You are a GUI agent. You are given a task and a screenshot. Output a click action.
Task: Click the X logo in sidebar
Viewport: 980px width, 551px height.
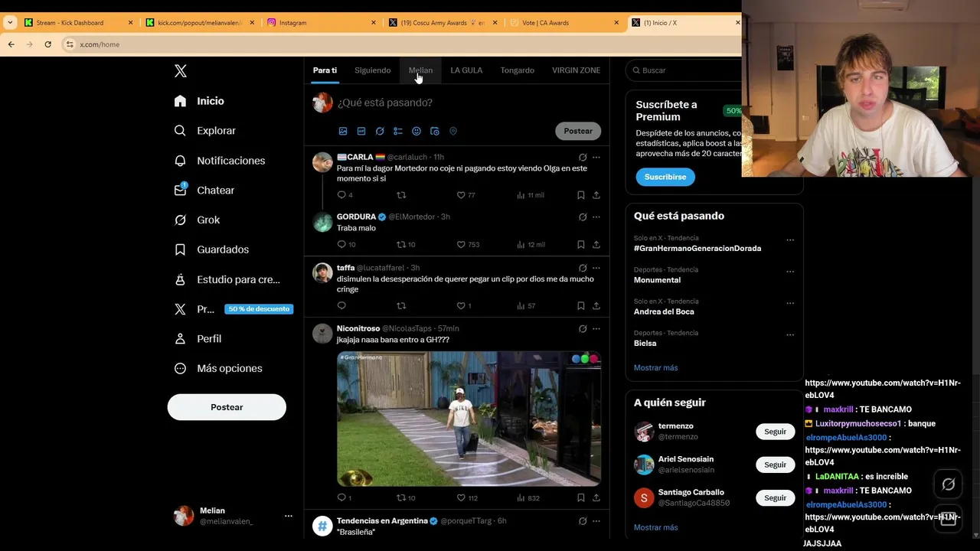[x=181, y=71]
